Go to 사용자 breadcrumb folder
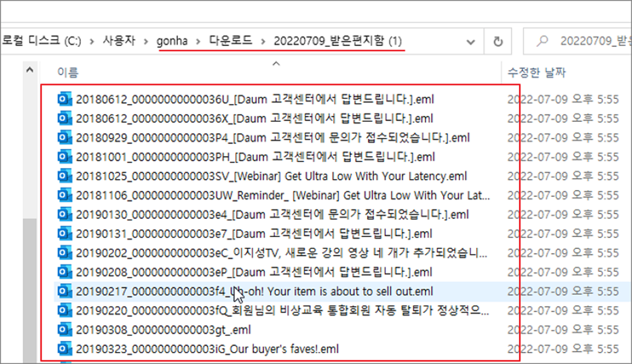 point(119,41)
